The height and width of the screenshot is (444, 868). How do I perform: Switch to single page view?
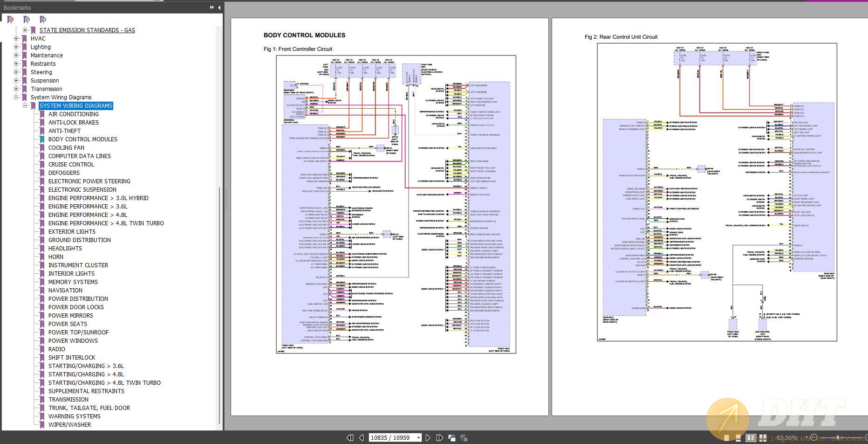coord(726,438)
